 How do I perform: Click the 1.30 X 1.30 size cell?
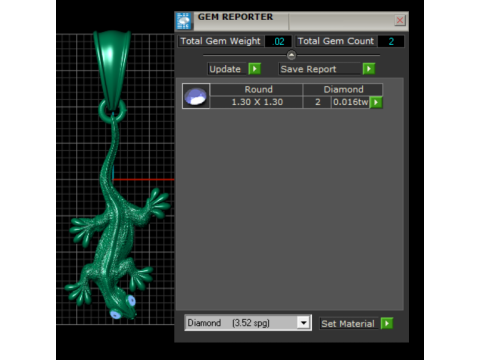point(257,102)
